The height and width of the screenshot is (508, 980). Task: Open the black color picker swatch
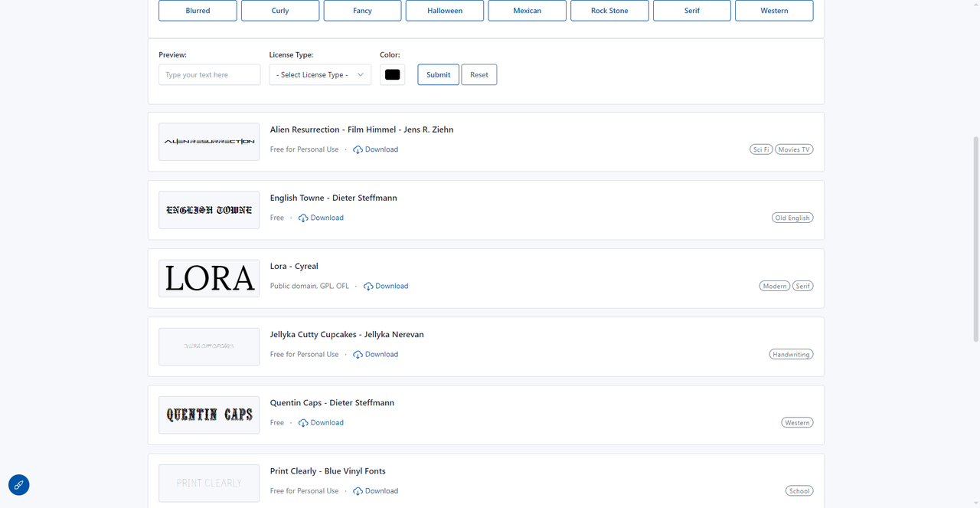click(392, 75)
